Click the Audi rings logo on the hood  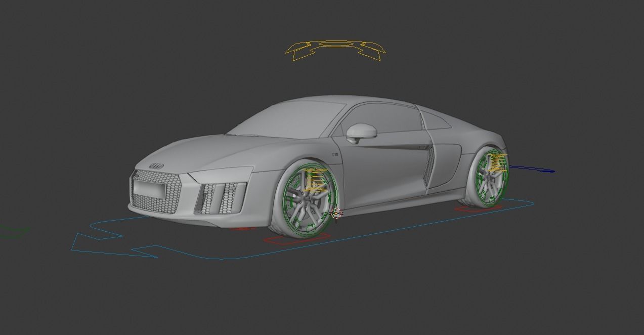click(x=157, y=165)
